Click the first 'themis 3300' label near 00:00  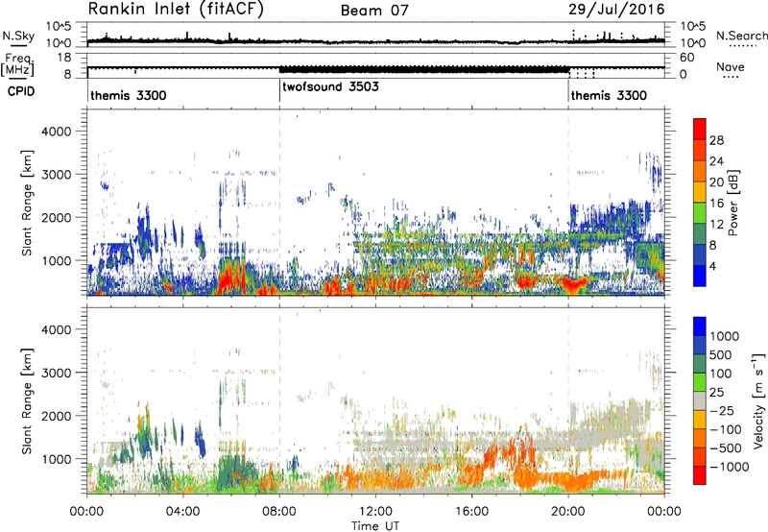[x=129, y=95]
